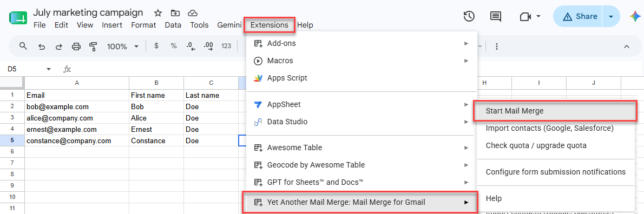644x214 pixels.
Task: Select the Last name header cell
Action: (211, 95)
